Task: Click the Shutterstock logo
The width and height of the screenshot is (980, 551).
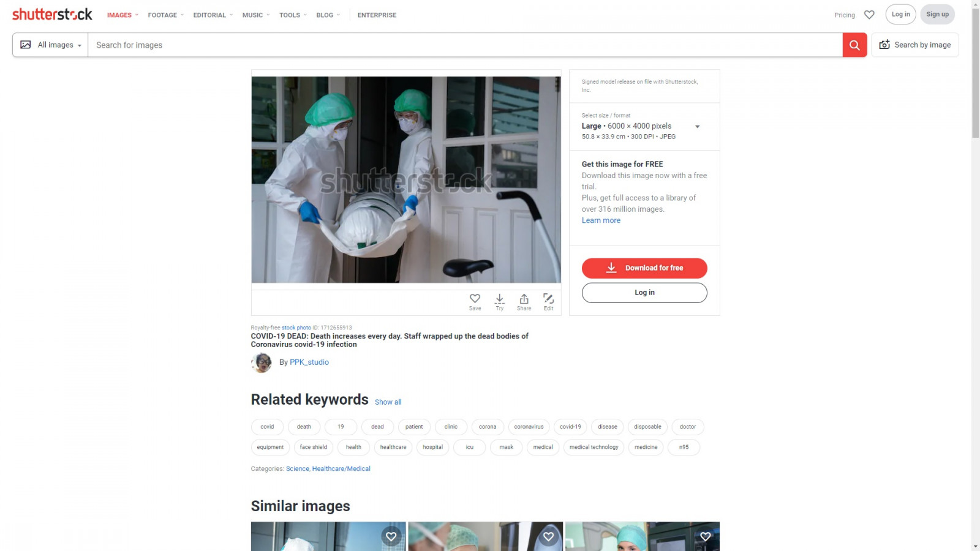Action: point(52,15)
